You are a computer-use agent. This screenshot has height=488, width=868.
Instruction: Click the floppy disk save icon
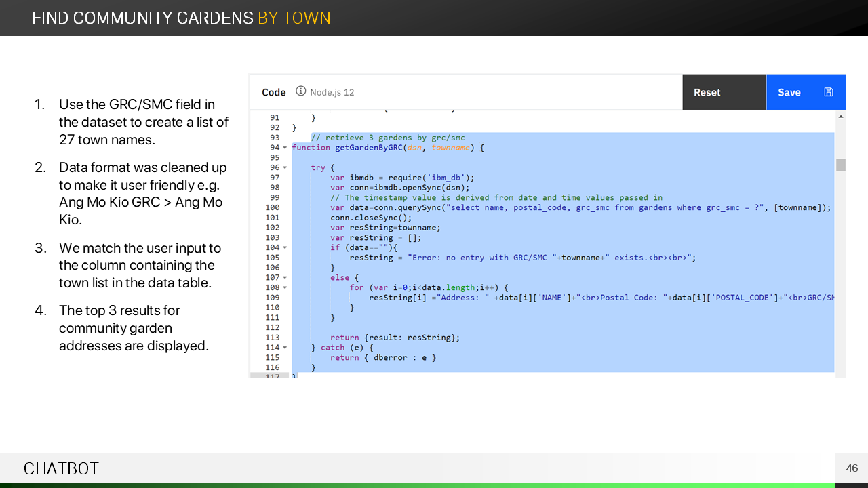pyautogui.click(x=828, y=92)
